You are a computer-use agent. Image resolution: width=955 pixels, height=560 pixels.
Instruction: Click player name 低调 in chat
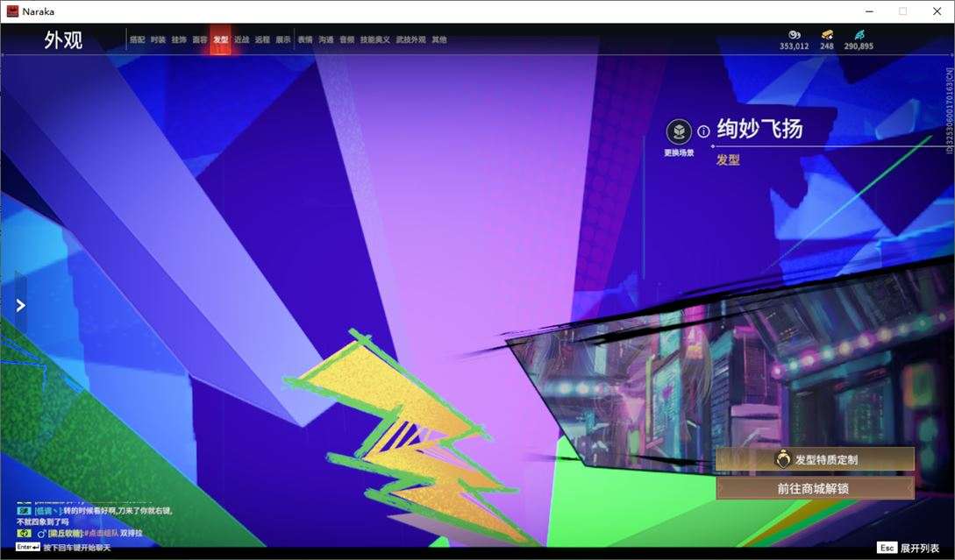[x=48, y=511]
